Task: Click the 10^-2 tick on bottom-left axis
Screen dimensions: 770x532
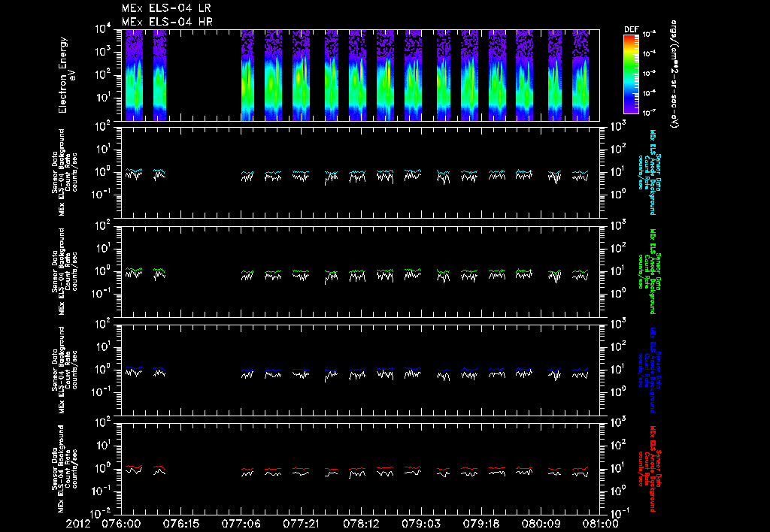Action: point(102,514)
